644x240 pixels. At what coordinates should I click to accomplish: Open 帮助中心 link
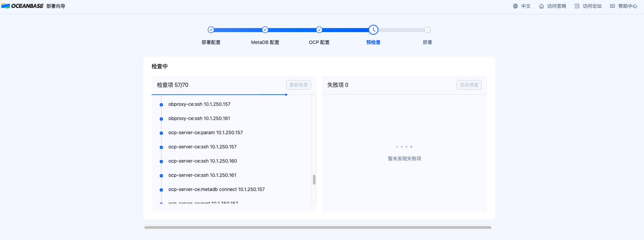[628, 6]
